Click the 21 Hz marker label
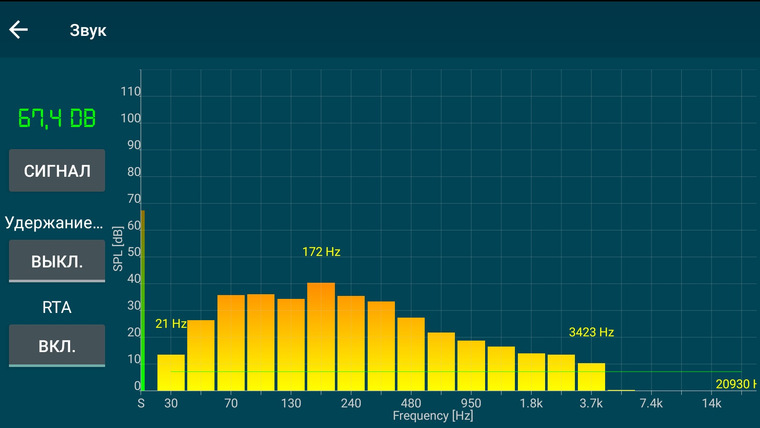Screen dimensions: 760x428 (171, 324)
